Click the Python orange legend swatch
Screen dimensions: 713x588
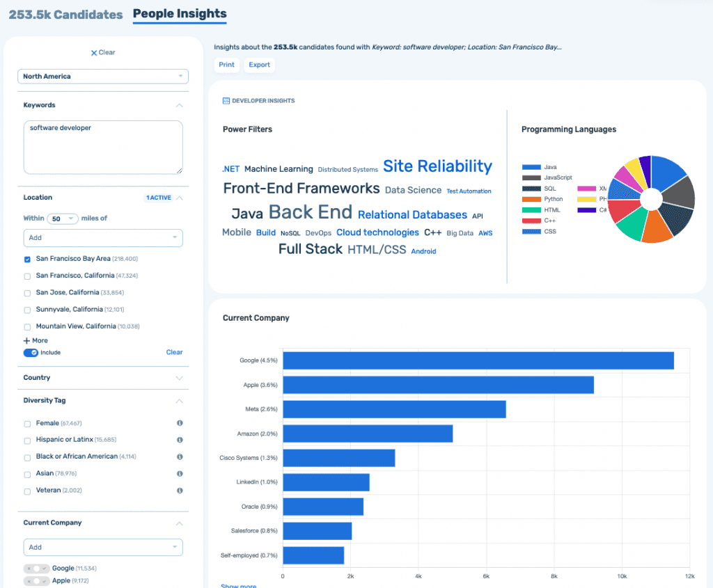pos(531,199)
